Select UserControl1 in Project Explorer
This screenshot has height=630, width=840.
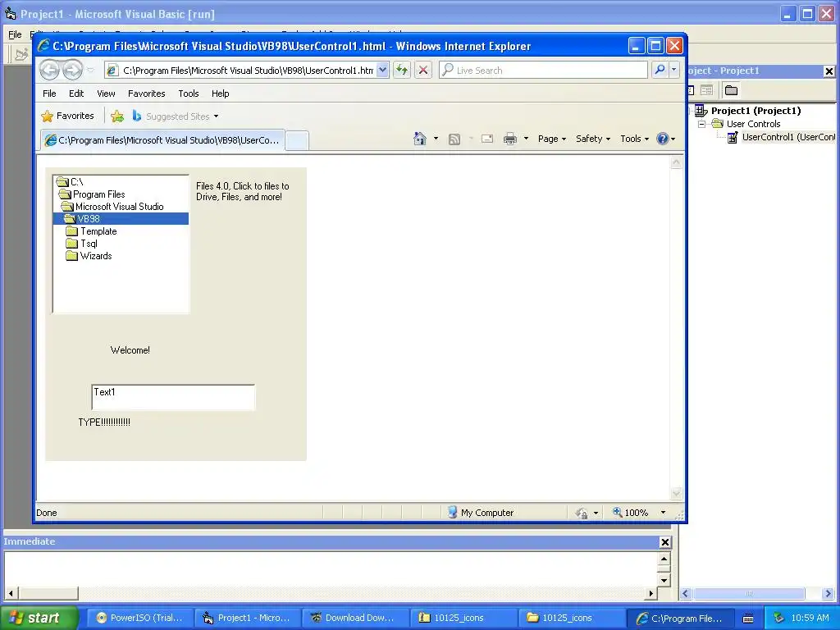pos(788,137)
